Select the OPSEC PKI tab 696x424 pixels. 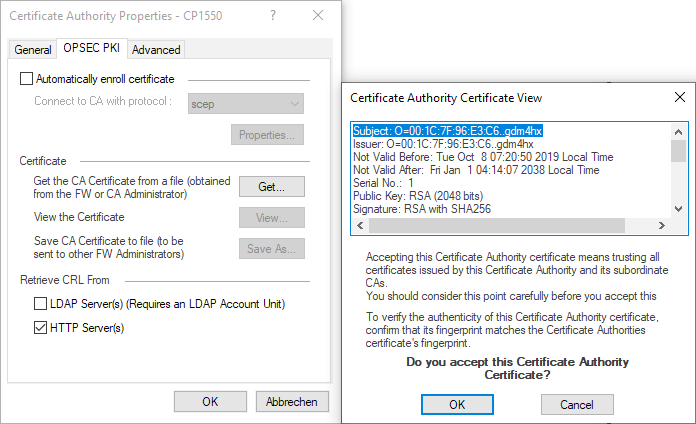(x=92, y=48)
